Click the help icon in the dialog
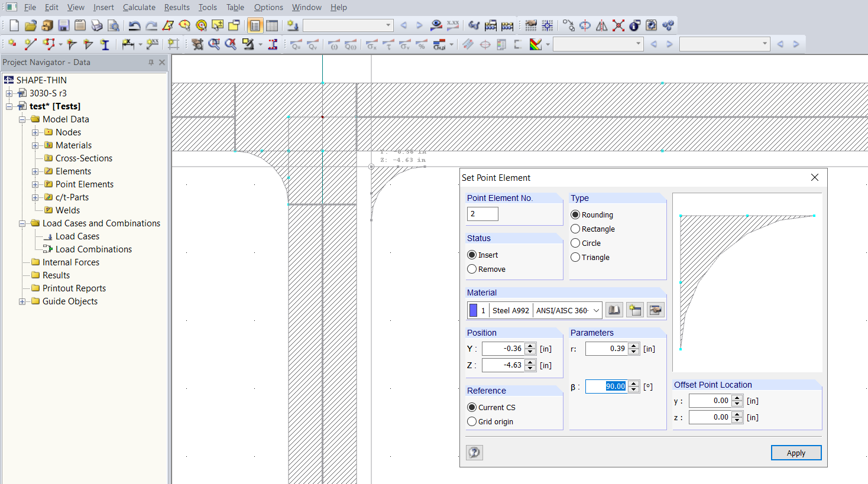The height and width of the screenshot is (484, 868). (x=474, y=453)
